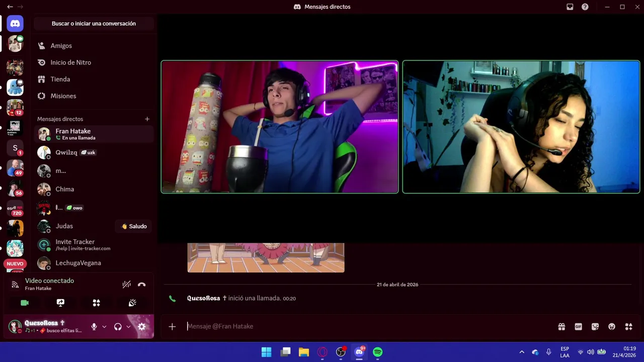
Task: Go to Amigos page
Action: click(94, 46)
